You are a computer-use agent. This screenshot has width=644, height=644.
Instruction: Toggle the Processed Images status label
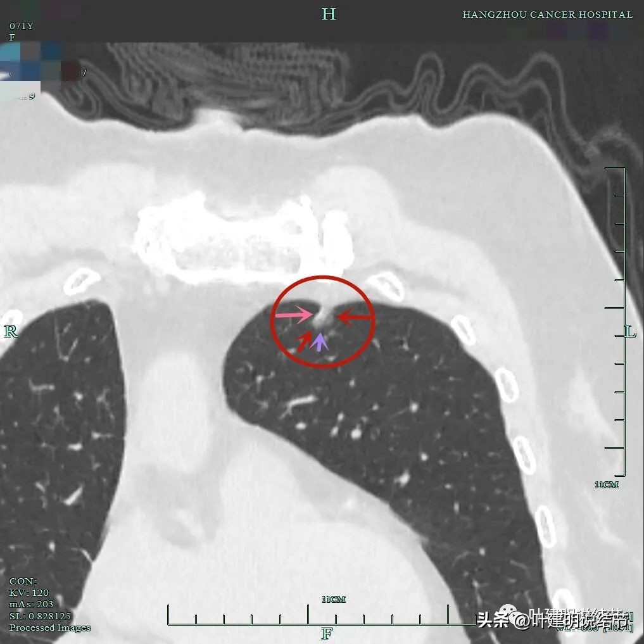click(x=49, y=628)
